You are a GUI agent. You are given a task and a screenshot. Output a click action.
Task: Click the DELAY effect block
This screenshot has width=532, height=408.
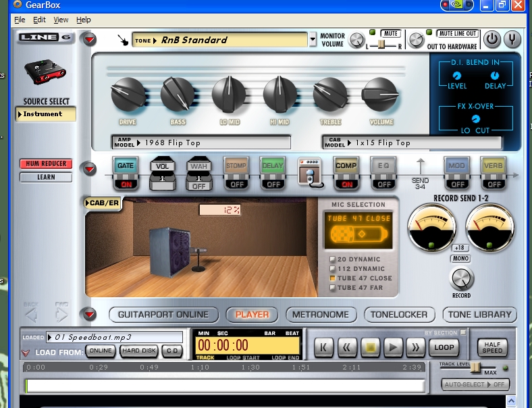pyautogui.click(x=273, y=173)
